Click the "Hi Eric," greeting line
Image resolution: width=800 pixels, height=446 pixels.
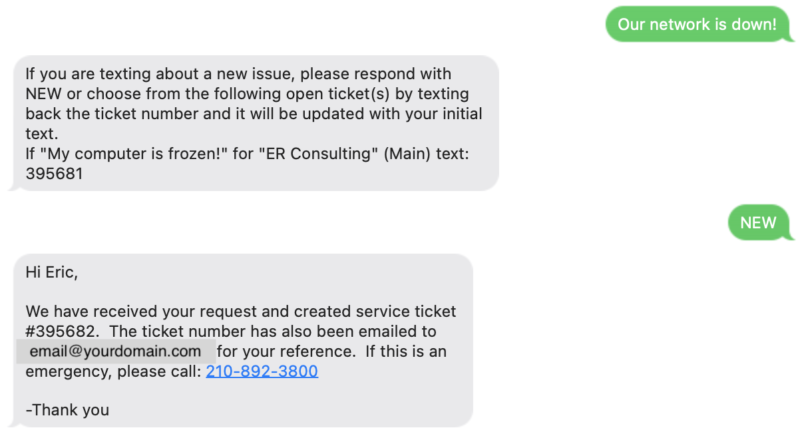click(x=52, y=272)
